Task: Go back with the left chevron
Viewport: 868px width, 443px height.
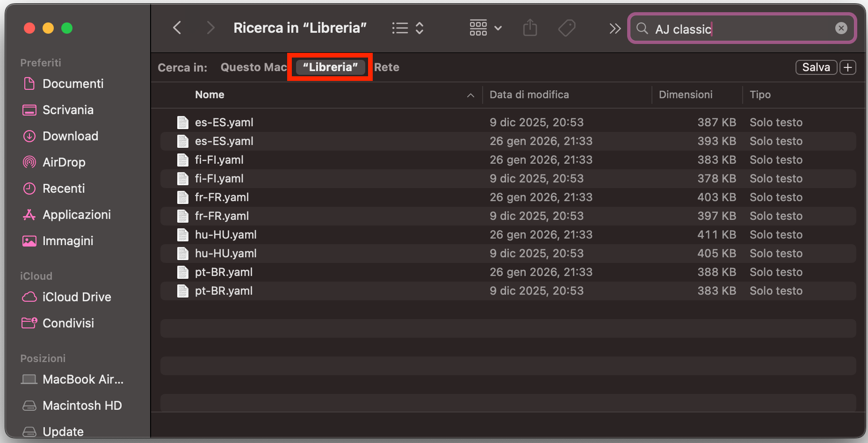Action: [x=177, y=28]
